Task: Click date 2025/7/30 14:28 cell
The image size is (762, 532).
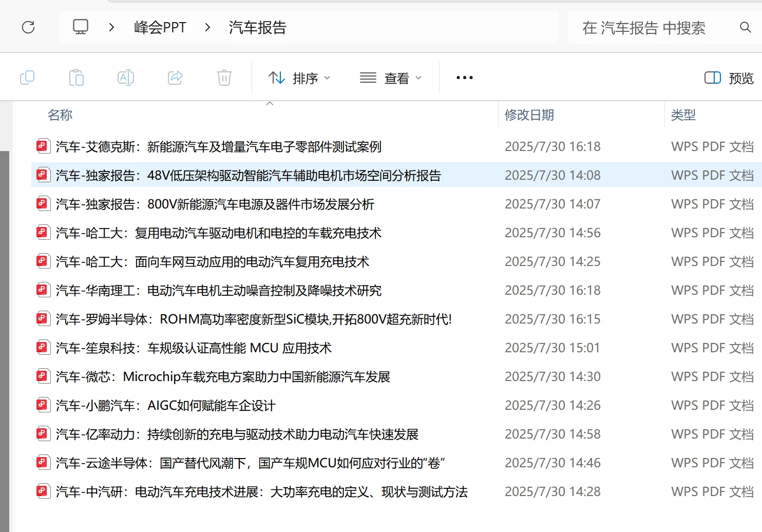Action: click(553, 492)
